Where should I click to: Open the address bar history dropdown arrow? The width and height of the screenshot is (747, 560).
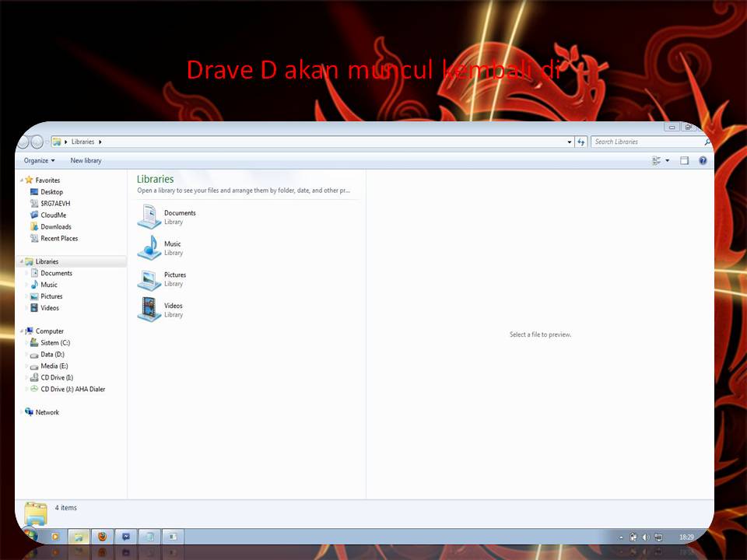coord(570,142)
